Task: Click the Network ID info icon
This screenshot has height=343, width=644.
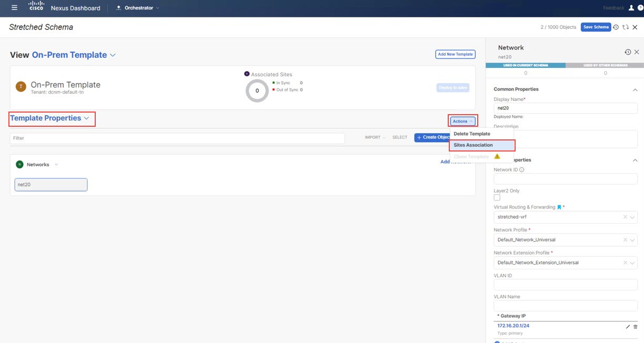Action: (x=522, y=170)
